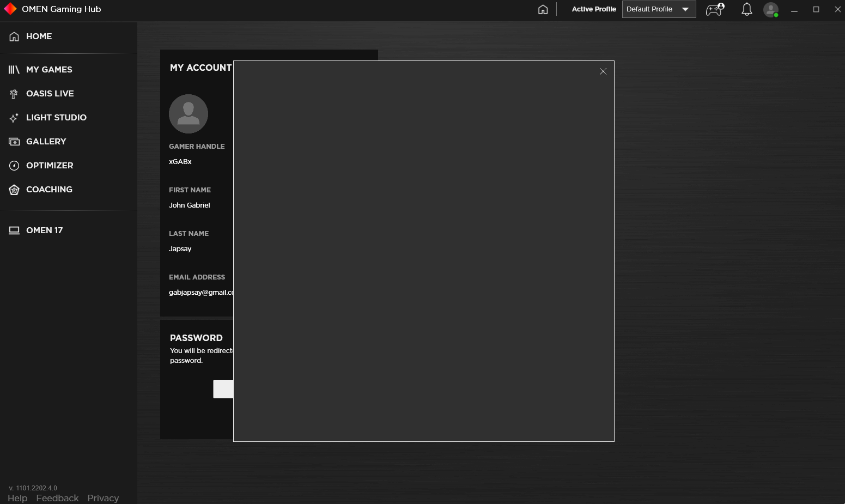Click the PASSWORD heading
This screenshot has height=504, width=845.
point(196,338)
